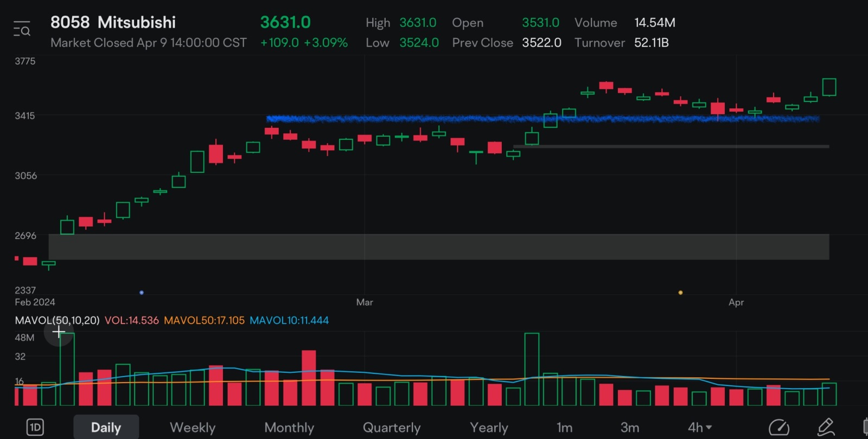Screen dimensions: 868x439
Task: Click the MAVOL50:17.105 label
Action: 204,320
